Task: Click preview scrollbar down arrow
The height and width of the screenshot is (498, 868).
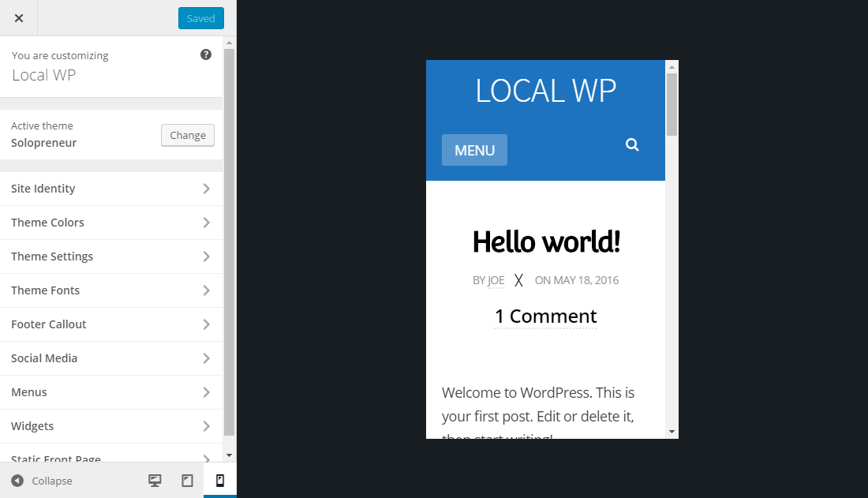Action: click(672, 432)
